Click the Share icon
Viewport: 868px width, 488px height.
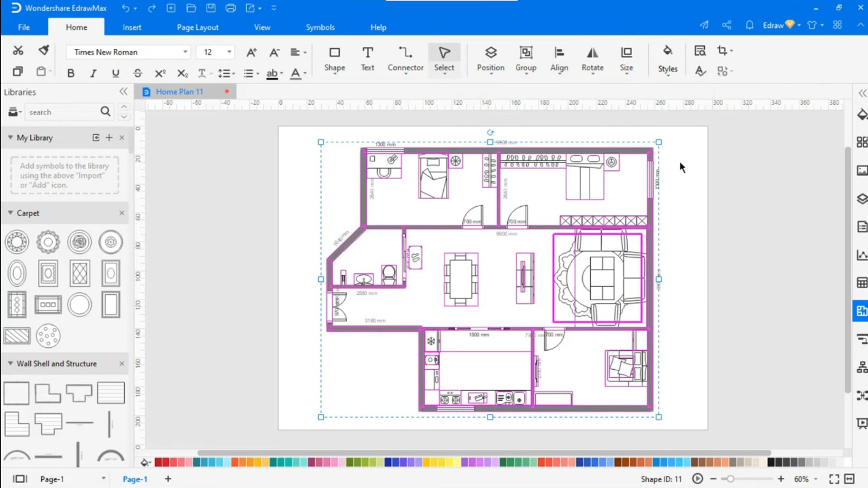[726, 25]
